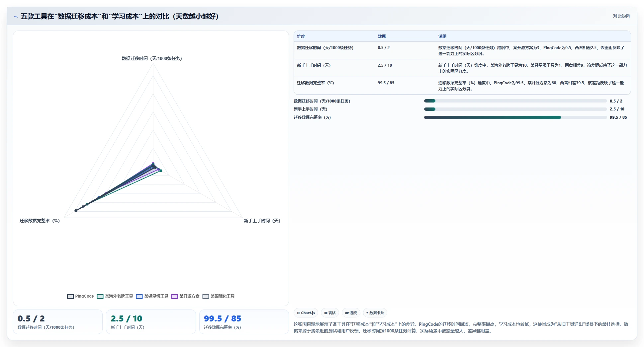644x347 pixels.
Task: Click the 数据卡片 chip
Action: click(375, 313)
